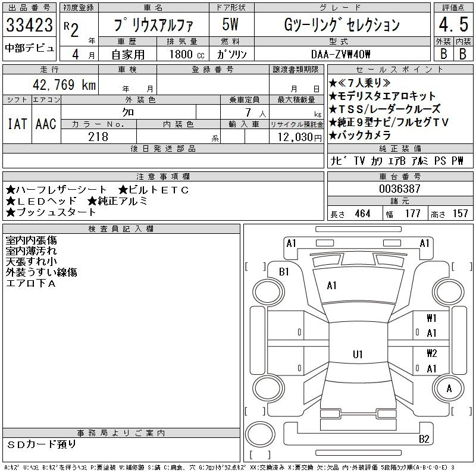Select the ★ハーフレザーシート note
This screenshot has height=476, width=476.
coord(56,190)
